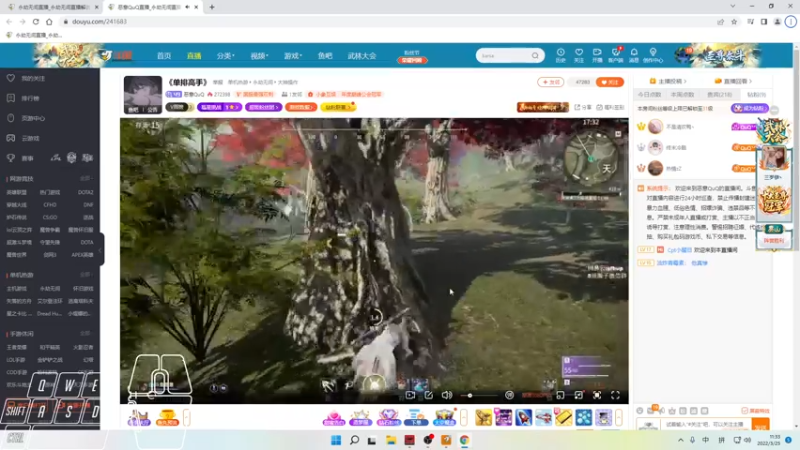Image resolution: width=800 pixels, height=450 pixels.
Task: Click 分享 share link above video
Action: 583,107
